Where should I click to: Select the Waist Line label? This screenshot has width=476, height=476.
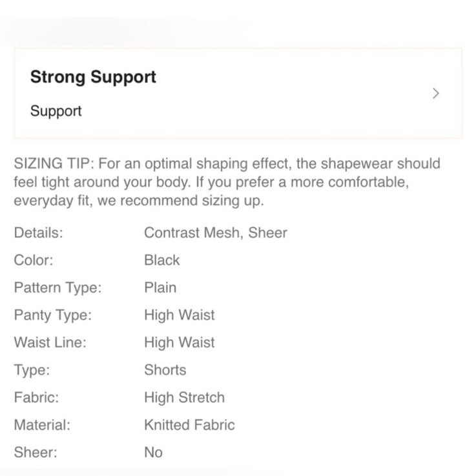point(50,342)
